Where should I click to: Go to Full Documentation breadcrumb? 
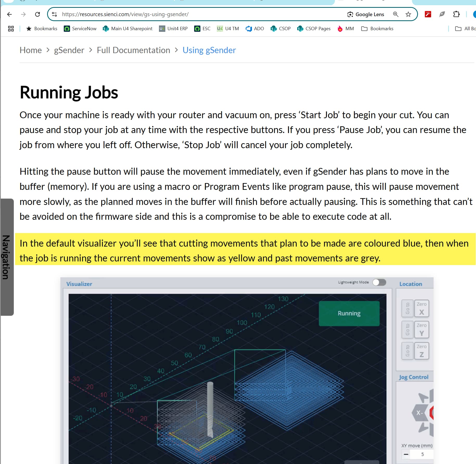(x=134, y=50)
